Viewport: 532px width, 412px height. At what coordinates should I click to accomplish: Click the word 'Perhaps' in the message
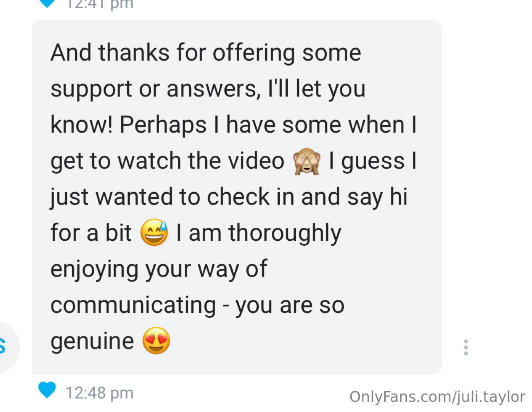[163, 125]
